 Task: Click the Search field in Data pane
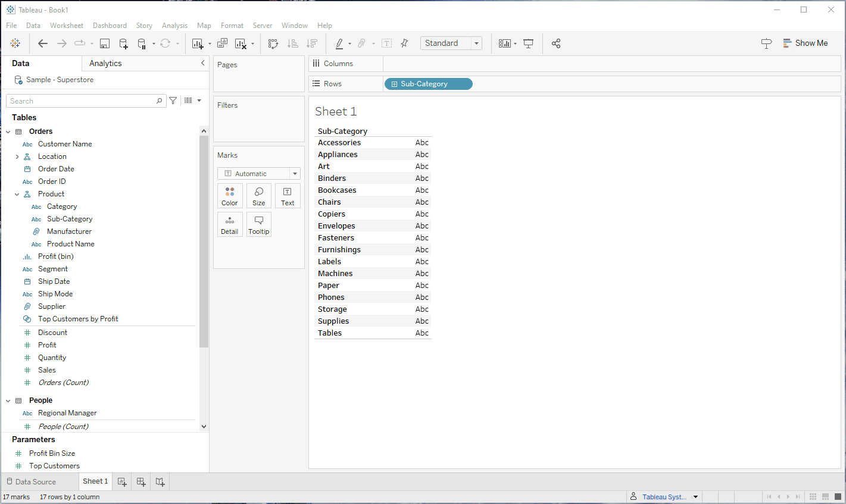[81, 101]
